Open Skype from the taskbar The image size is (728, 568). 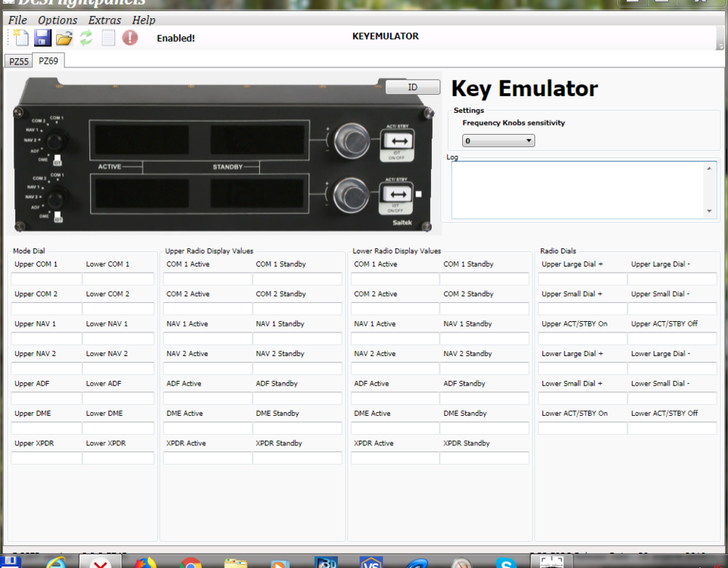click(x=506, y=562)
